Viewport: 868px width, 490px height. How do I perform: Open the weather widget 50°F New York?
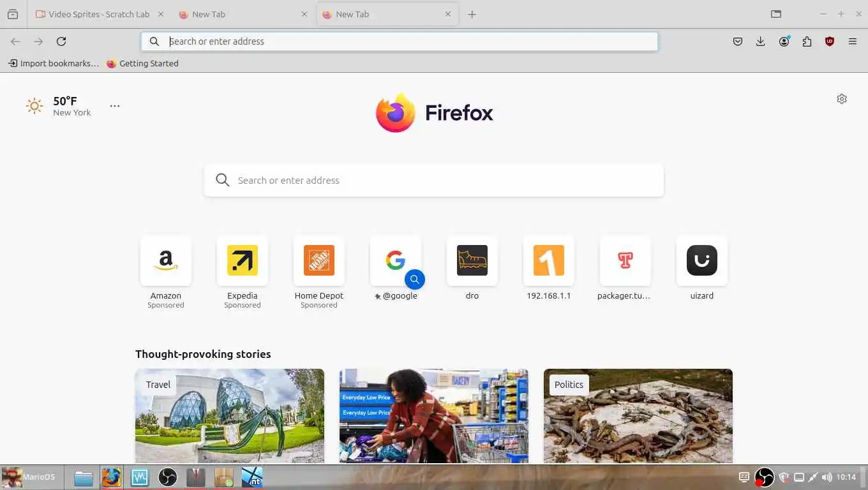point(59,106)
